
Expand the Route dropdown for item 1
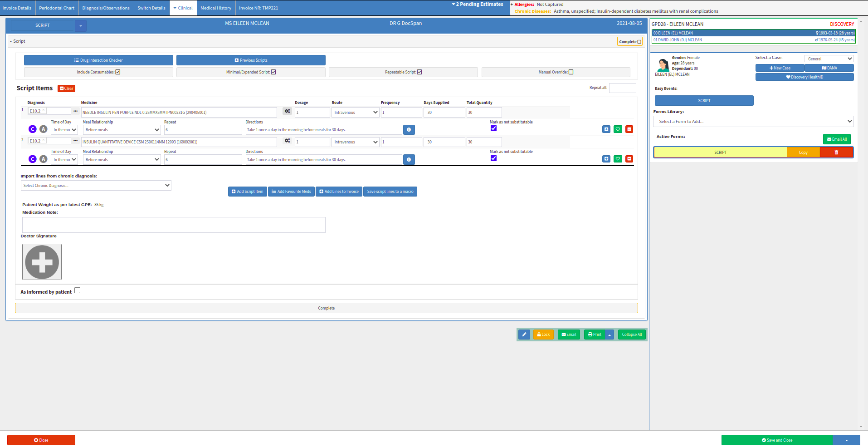click(356, 113)
